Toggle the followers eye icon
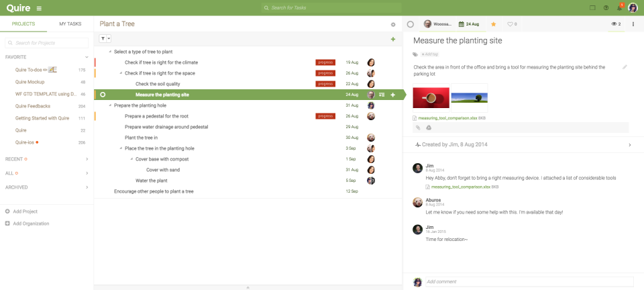 tap(614, 24)
